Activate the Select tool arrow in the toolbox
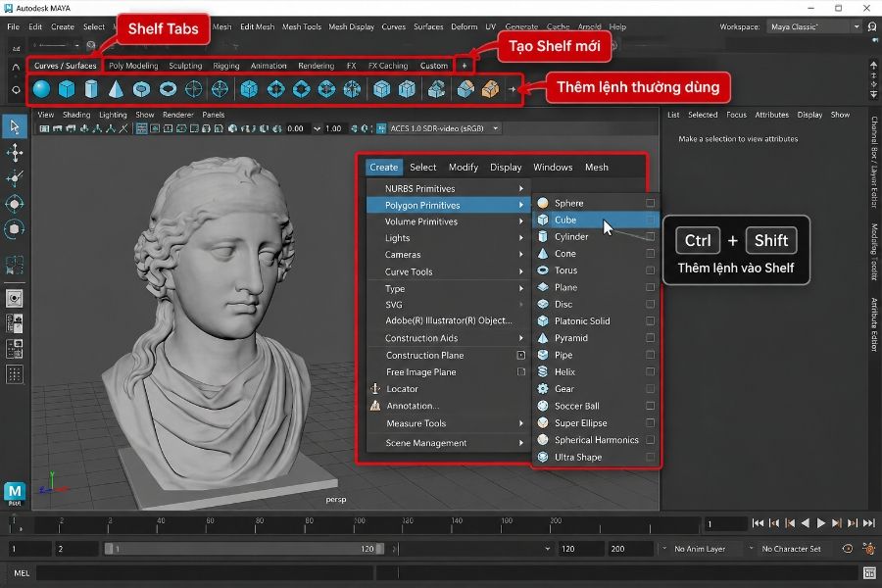The width and height of the screenshot is (882, 588). tap(15, 126)
